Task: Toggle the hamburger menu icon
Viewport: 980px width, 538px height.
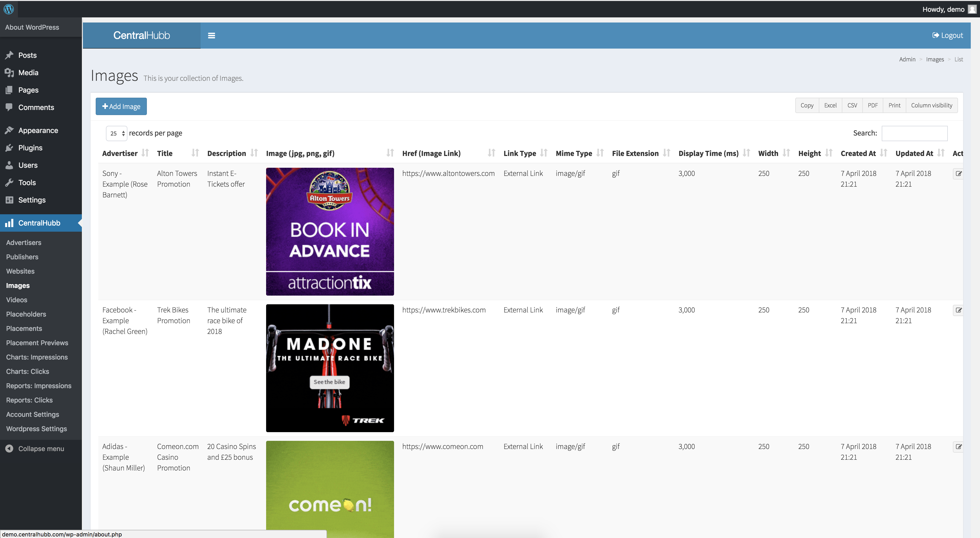Action: (x=212, y=35)
